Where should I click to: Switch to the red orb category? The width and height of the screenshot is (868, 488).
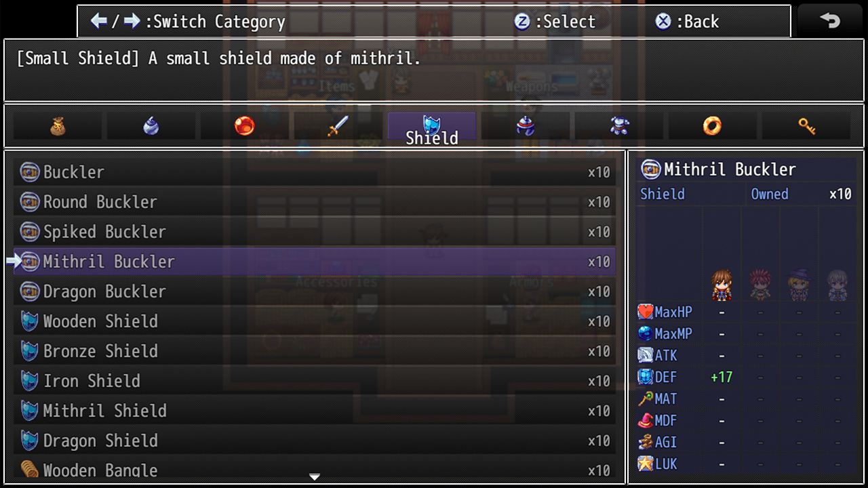(245, 126)
